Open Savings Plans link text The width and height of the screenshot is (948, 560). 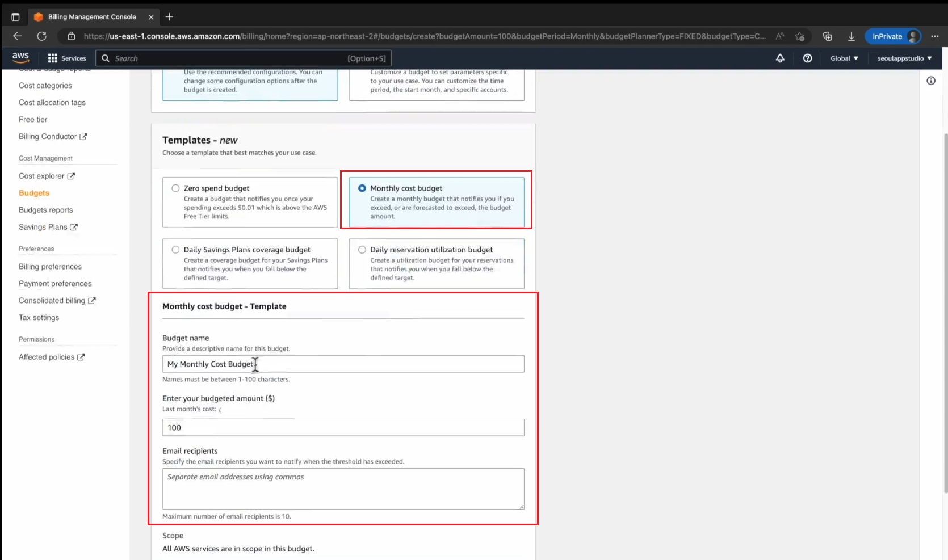click(x=43, y=227)
